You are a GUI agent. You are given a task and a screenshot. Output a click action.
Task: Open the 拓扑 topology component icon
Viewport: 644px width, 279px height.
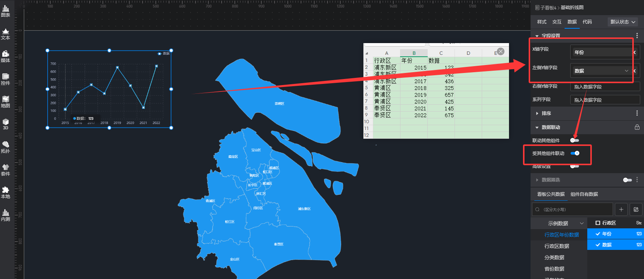[x=6, y=147]
